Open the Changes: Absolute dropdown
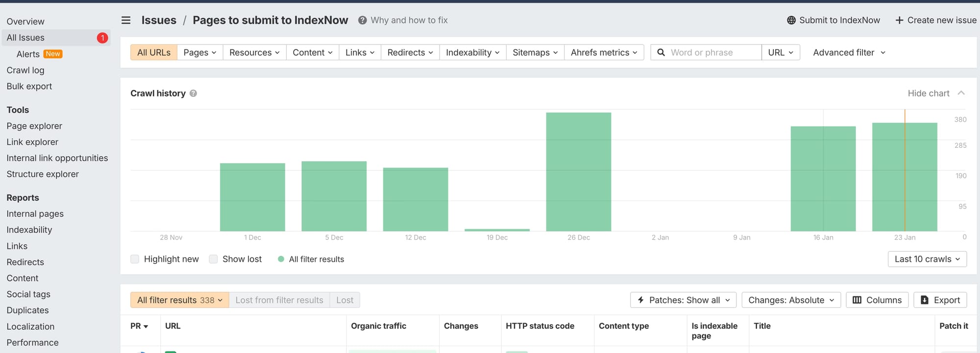Screen dimensions: 980x353 click(791, 300)
